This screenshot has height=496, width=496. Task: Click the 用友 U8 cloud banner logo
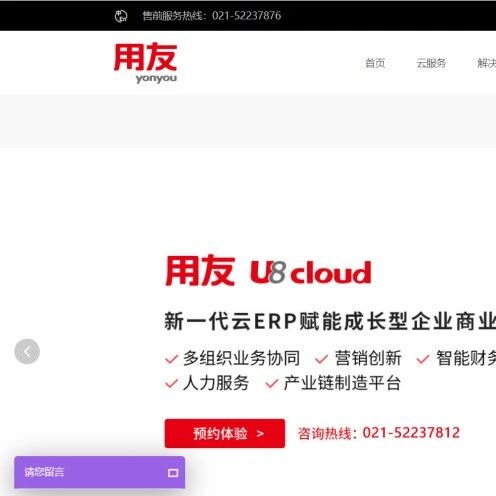pyautogui.click(x=268, y=271)
